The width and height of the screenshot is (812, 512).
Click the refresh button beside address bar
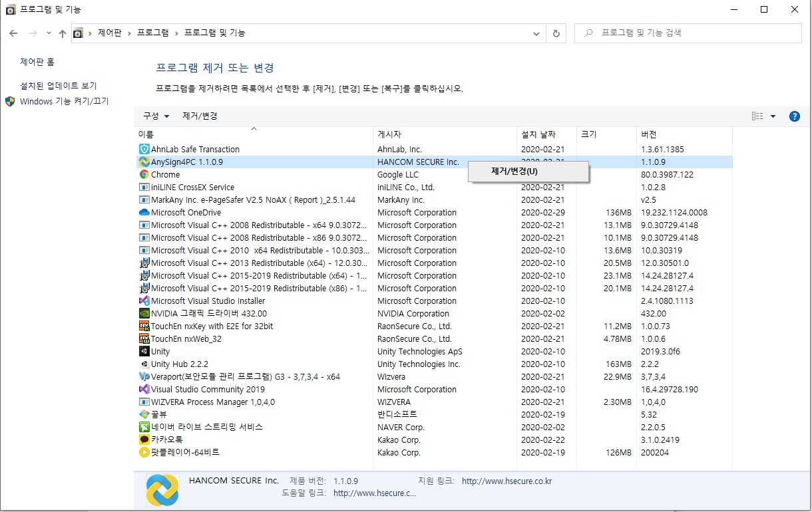556,33
